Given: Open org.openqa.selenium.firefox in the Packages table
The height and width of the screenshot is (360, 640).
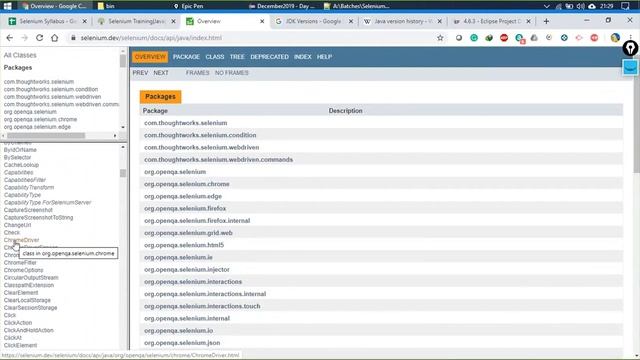Looking at the screenshot, I should (185, 209).
